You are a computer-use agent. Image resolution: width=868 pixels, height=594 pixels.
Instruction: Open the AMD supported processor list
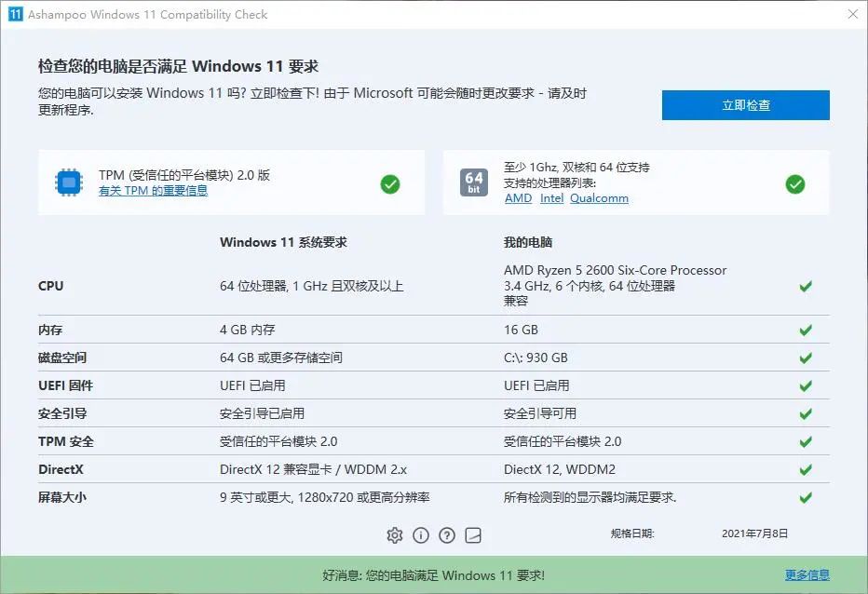(x=517, y=197)
